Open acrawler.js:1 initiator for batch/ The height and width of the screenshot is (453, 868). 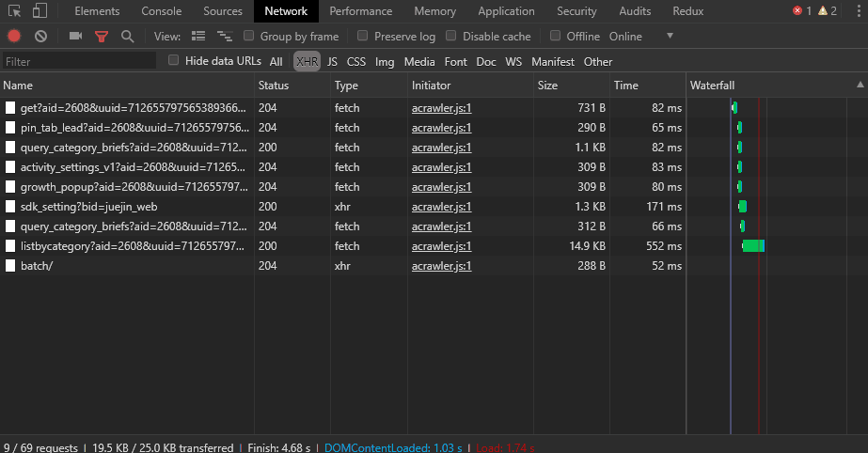[441, 266]
